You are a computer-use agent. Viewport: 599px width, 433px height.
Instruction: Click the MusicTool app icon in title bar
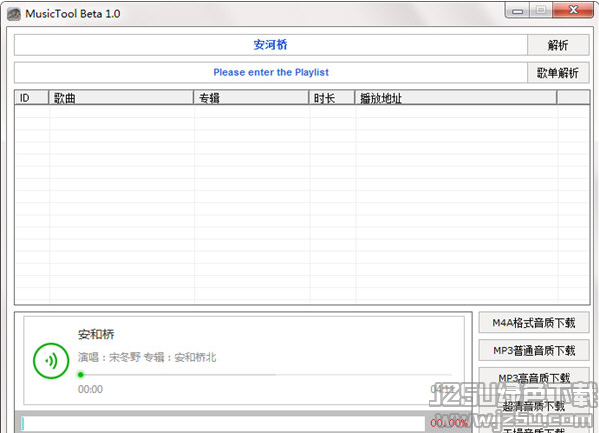coord(14,14)
